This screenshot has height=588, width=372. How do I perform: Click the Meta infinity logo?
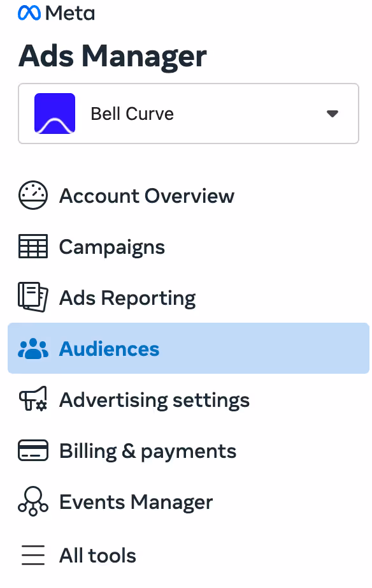pos(29,13)
